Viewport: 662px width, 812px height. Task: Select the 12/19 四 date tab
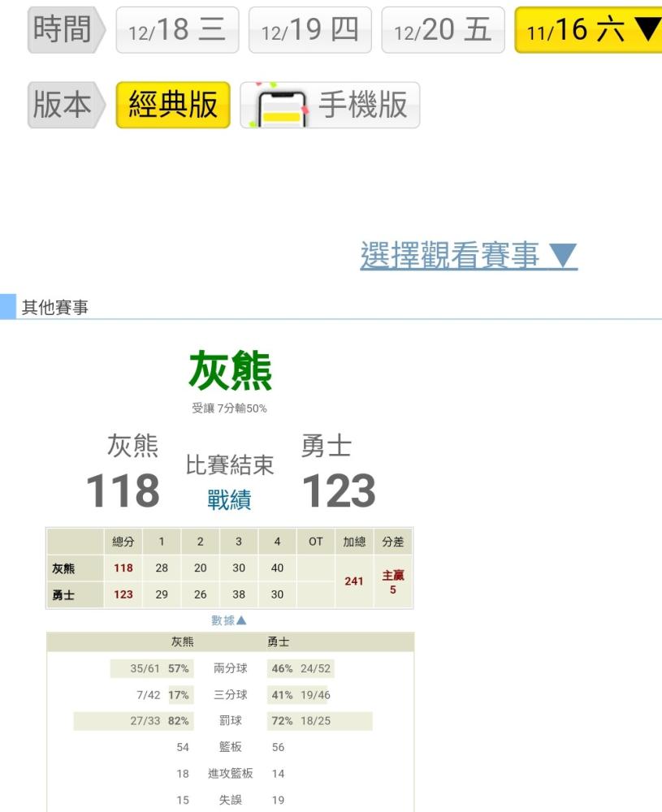click(309, 30)
